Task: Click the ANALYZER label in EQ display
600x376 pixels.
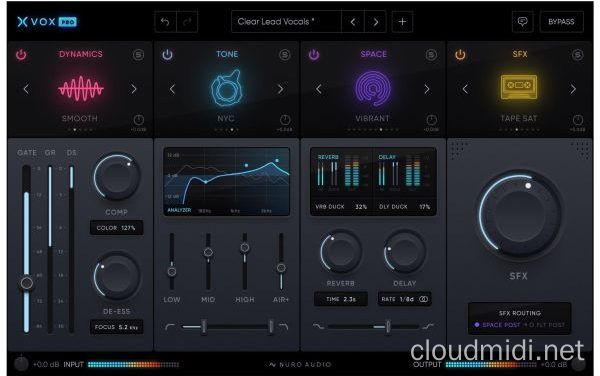Action: [x=179, y=210]
